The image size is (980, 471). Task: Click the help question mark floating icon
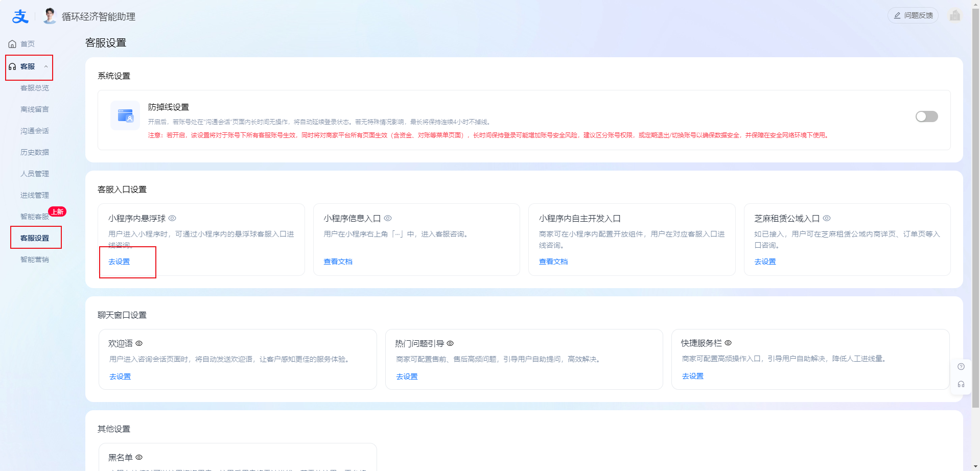[961, 367]
